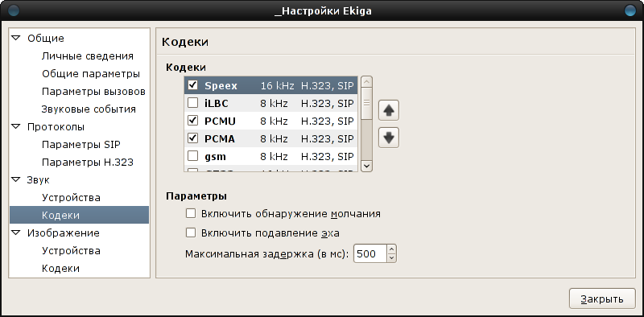Screen dimensions: 644x317
Task: Click the Изображение category label
Action: pos(64,233)
